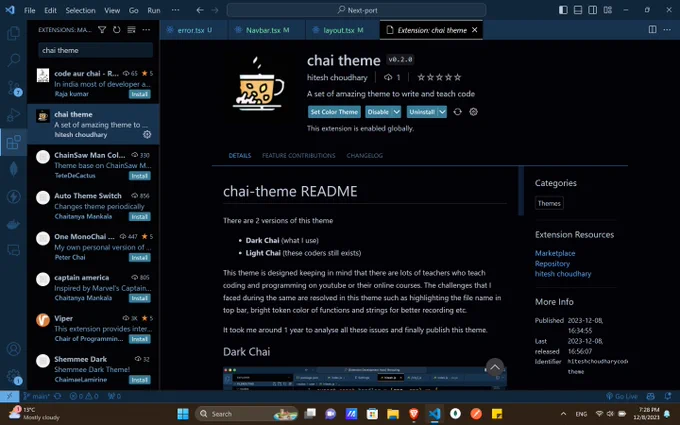Toggle the bottom panel layout

[x=578, y=10]
